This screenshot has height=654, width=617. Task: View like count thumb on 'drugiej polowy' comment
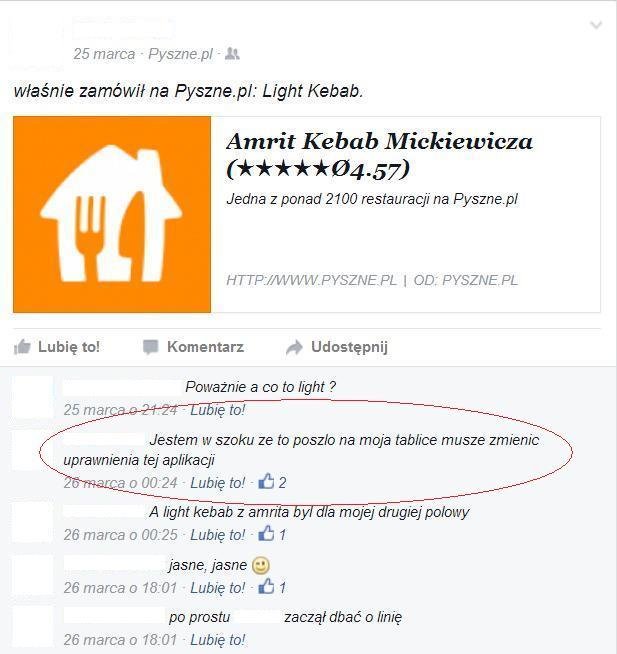tap(266, 533)
